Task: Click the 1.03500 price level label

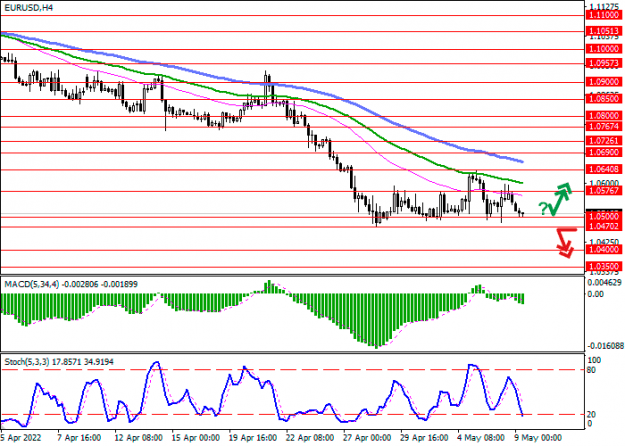Action: coord(603,266)
